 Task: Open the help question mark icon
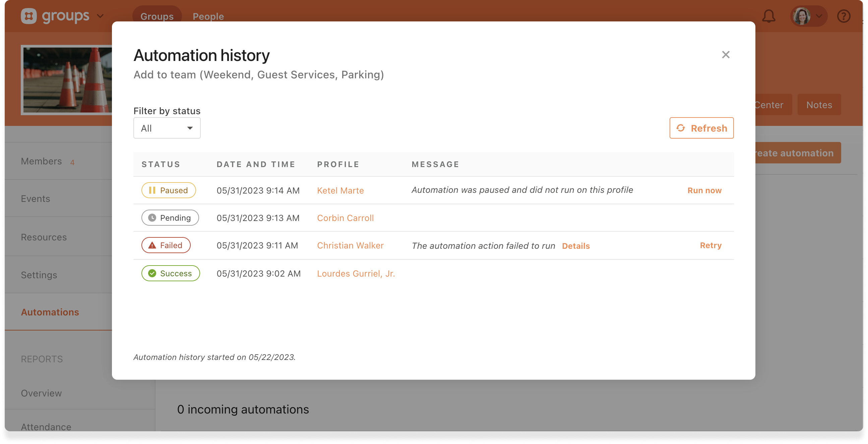click(844, 16)
